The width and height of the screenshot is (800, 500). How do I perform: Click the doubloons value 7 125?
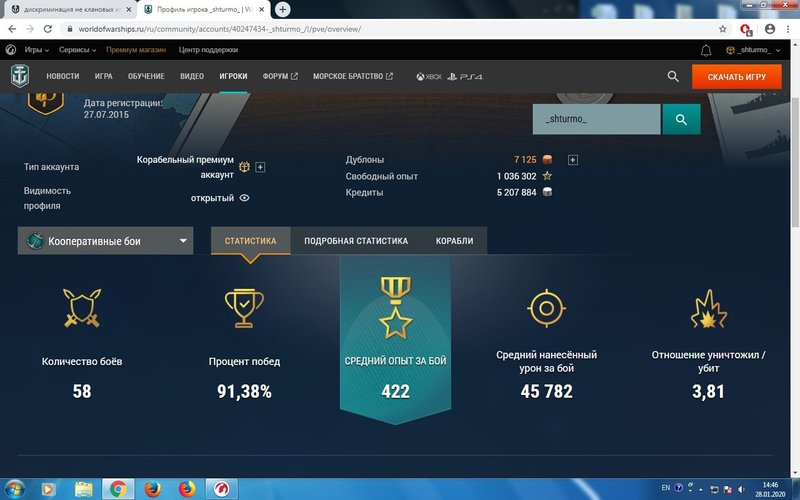(x=525, y=160)
